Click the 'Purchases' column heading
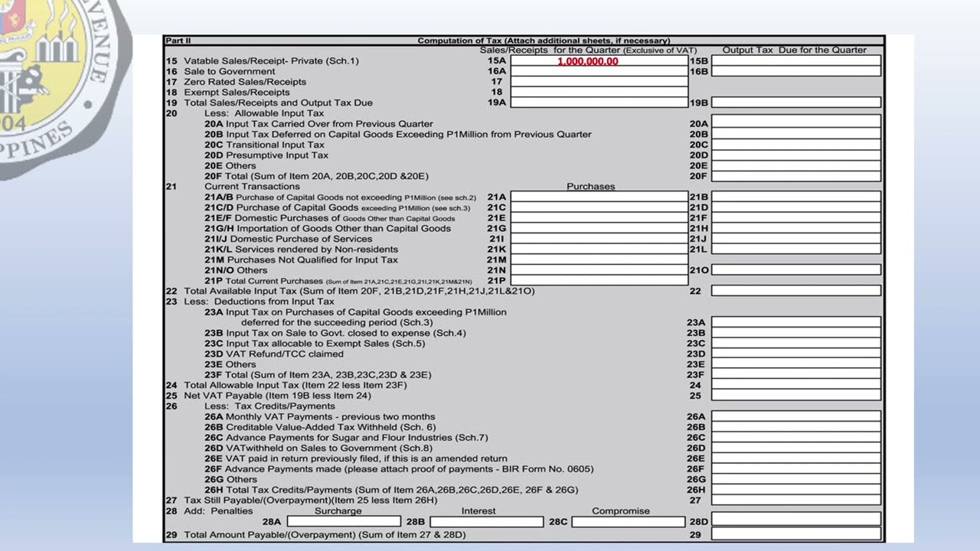This screenshot has width=980, height=551. click(x=591, y=187)
